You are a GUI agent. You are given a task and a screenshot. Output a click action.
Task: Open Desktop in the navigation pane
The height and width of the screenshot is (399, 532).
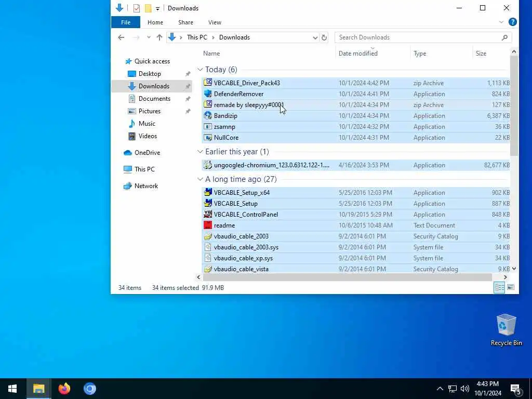point(150,74)
